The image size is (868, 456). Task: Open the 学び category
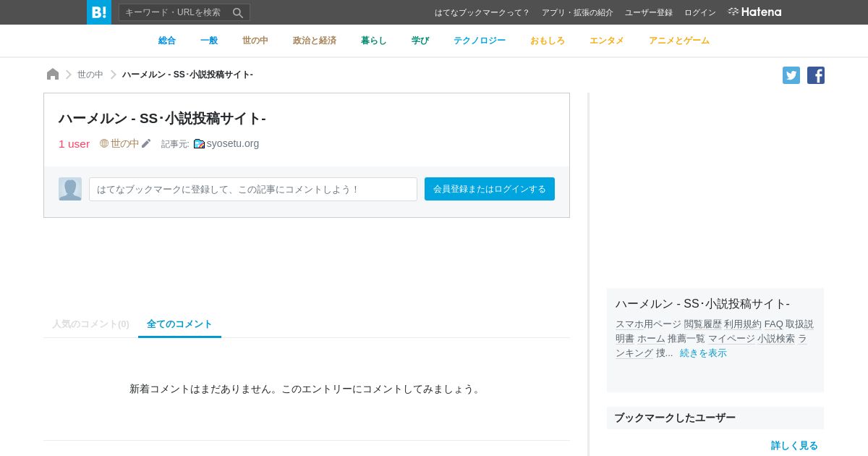[420, 41]
